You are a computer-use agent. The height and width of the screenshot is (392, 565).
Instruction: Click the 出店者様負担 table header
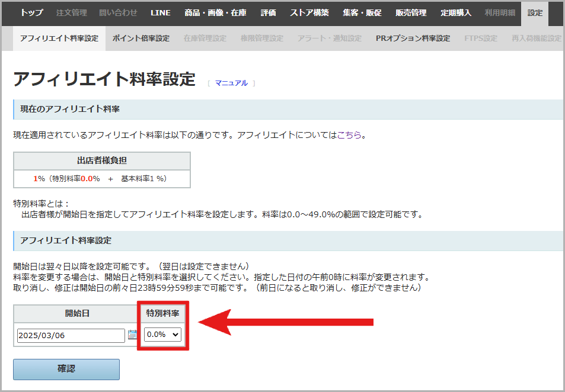tap(102, 160)
